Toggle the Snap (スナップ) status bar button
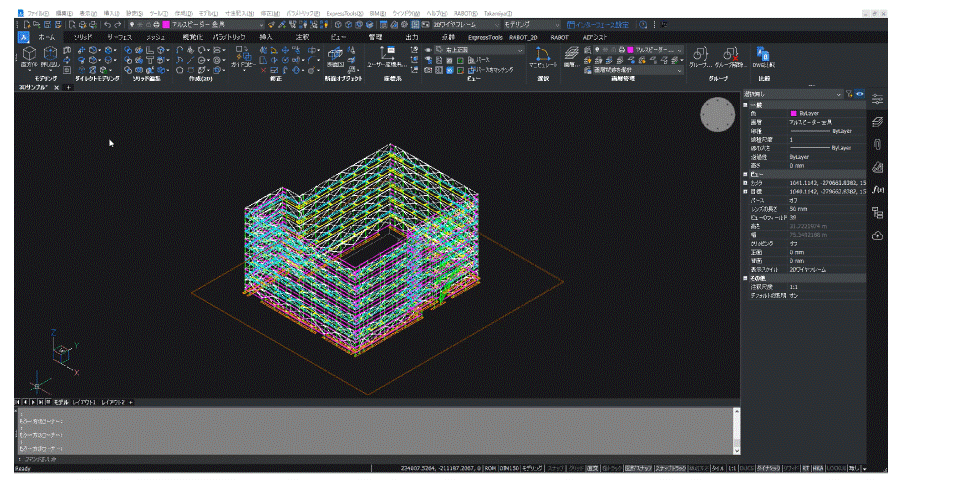Image resolution: width=960 pixels, height=480 pixels. (x=555, y=468)
